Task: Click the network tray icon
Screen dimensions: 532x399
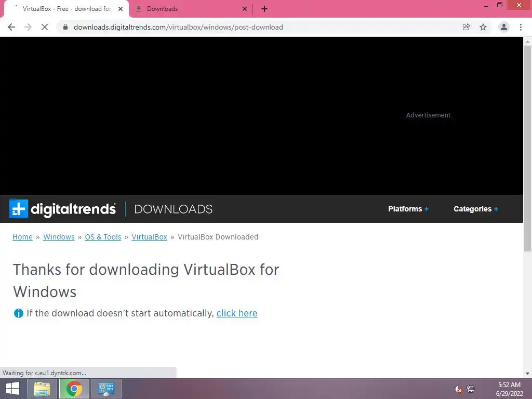Action: (x=471, y=389)
